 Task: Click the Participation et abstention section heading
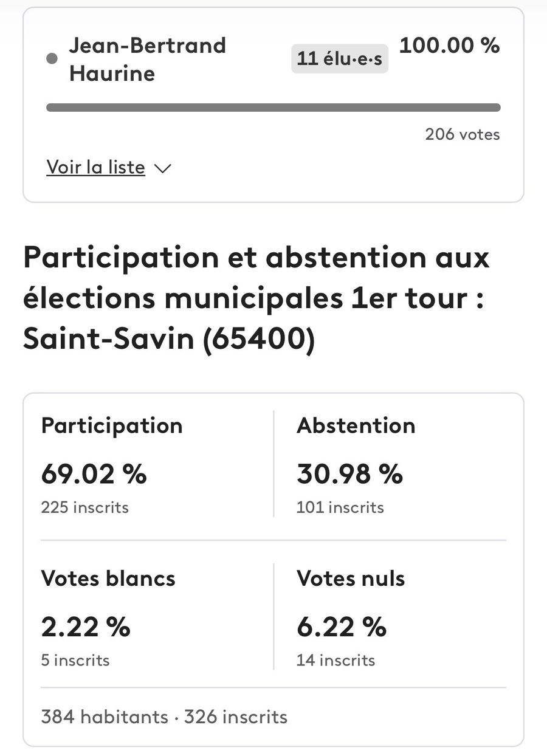(256, 298)
